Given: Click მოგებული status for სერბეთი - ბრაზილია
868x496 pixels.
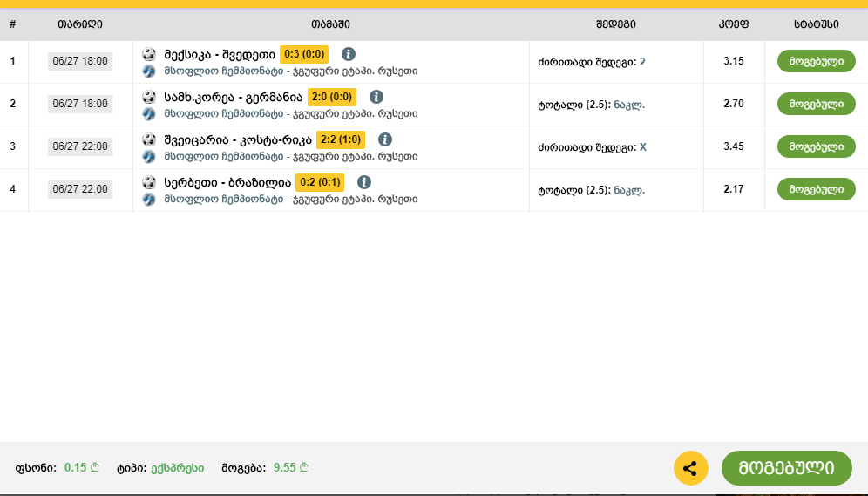Looking at the screenshot, I should (x=817, y=189).
